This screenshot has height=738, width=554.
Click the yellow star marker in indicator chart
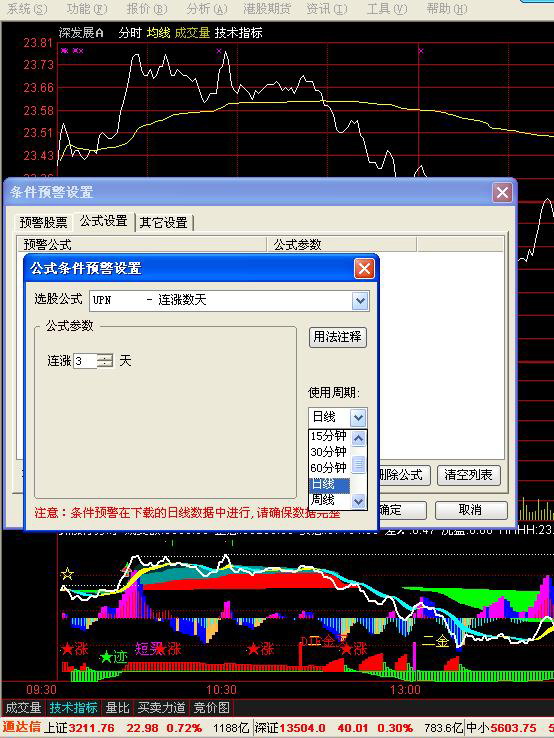point(67,574)
